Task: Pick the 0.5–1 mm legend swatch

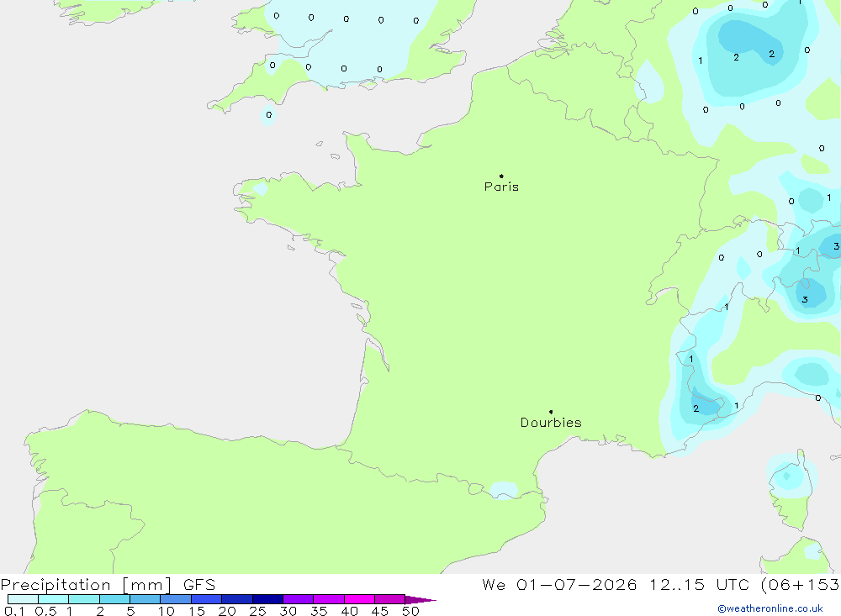Action: coord(54,599)
